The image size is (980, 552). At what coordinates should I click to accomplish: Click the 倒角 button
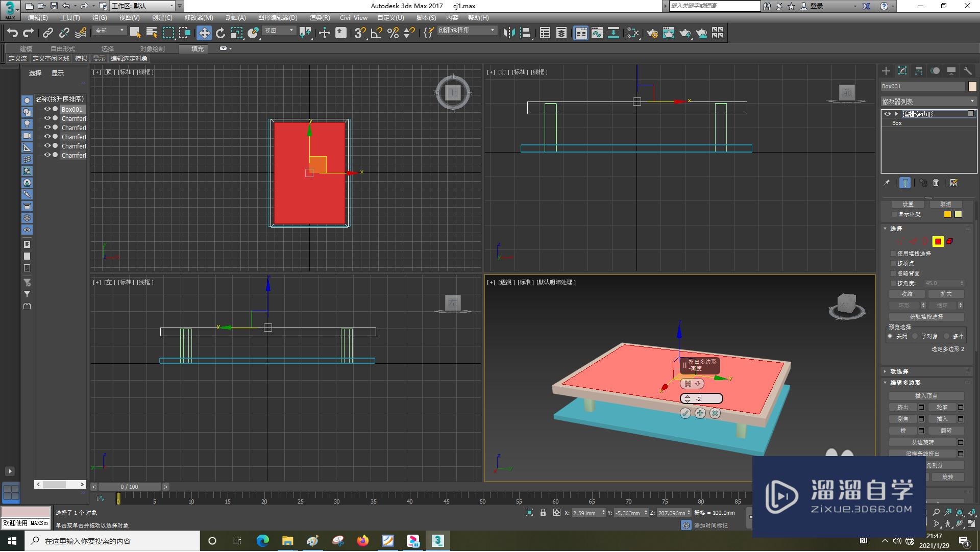(x=902, y=419)
